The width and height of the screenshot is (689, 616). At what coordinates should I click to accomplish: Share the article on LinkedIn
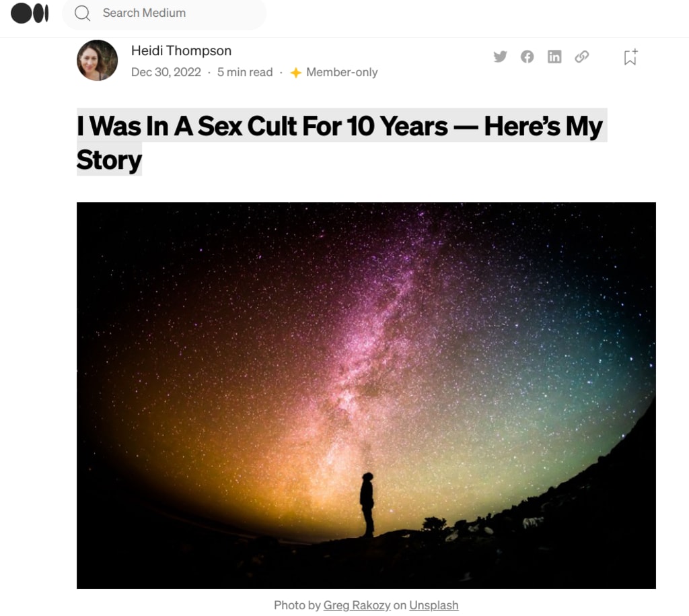click(x=554, y=57)
